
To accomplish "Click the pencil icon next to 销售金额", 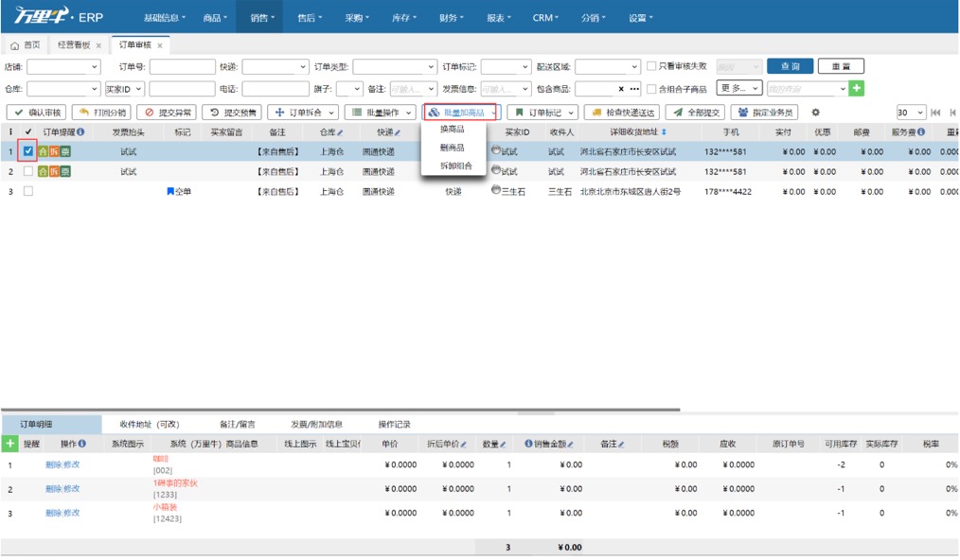I will 570,445.
